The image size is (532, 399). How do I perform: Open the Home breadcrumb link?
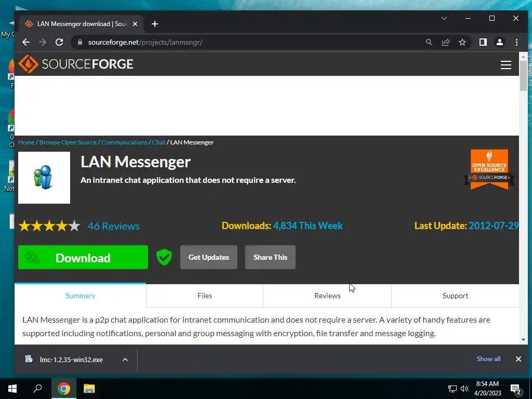coord(26,142)
